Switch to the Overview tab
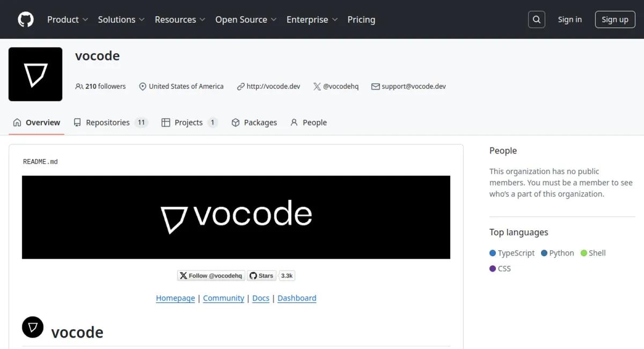The width and height of the screenshot is (644, 349). (x=36, y=122)
